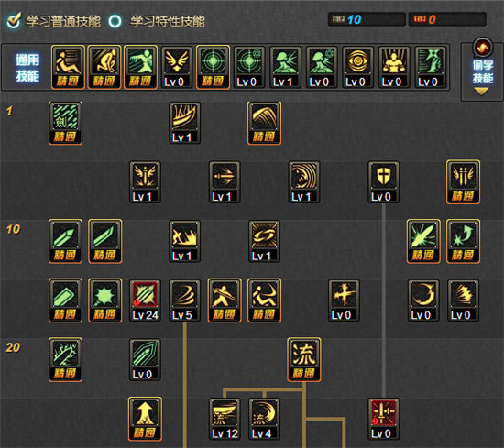The image size is (504, 448).
Task: Select the 剑 sword rain skill icon
Action: pyautogui.click(x=66, y=123)
